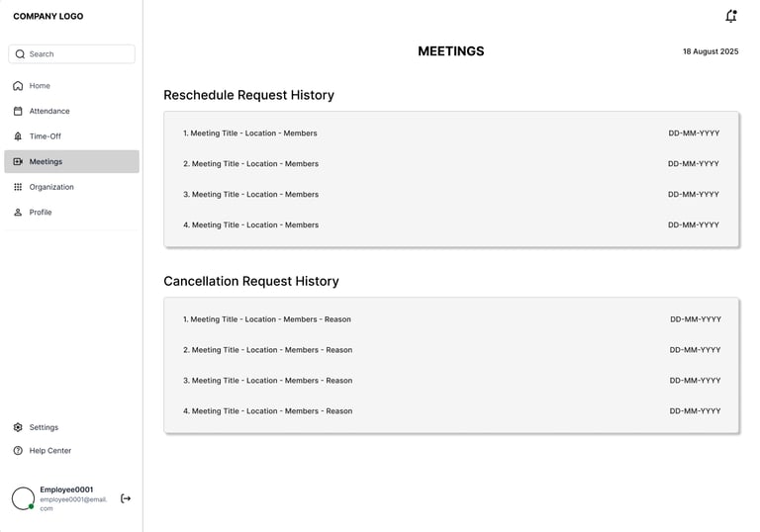Click the Home house icon
The image size is (760, 532).
point(18,86)
